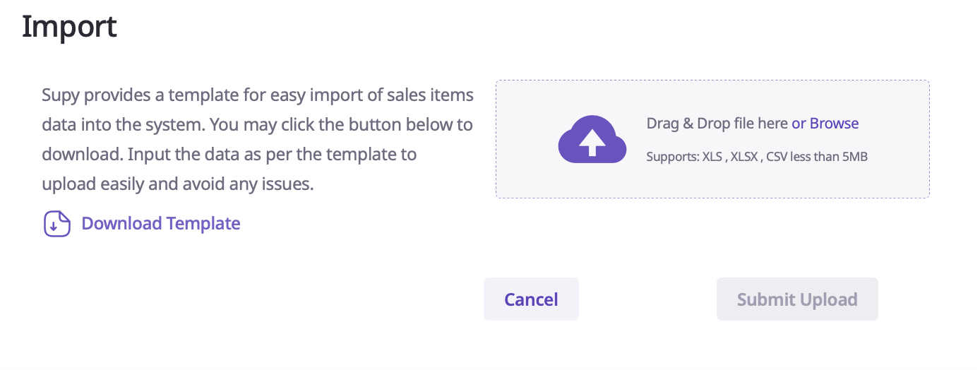Click the Submit Upload button

coord(796,299)
